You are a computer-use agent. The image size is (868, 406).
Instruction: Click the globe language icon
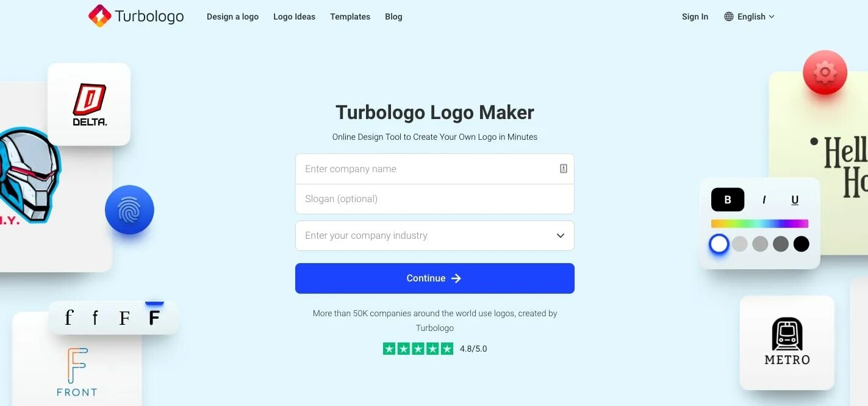728,16
